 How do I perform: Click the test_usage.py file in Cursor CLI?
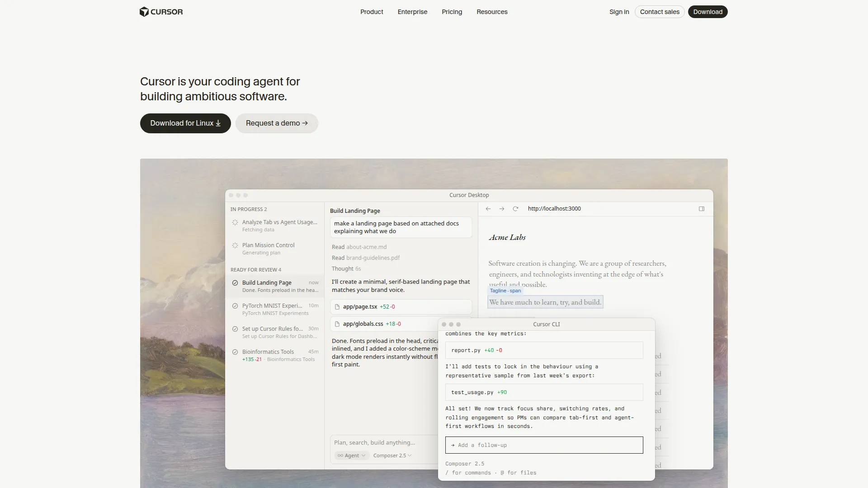pyautogui.click(x=544, y=392)
